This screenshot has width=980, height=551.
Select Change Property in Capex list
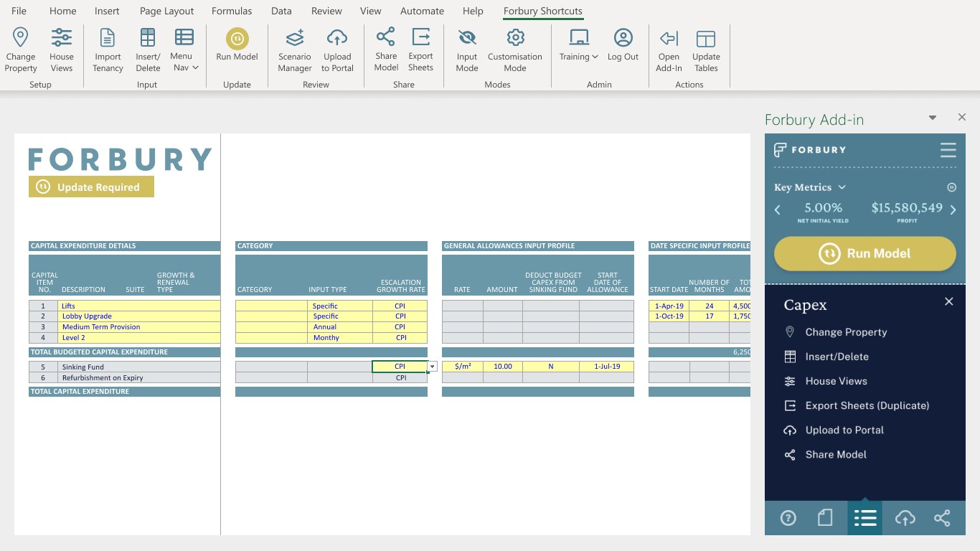(x=837, y=332)
